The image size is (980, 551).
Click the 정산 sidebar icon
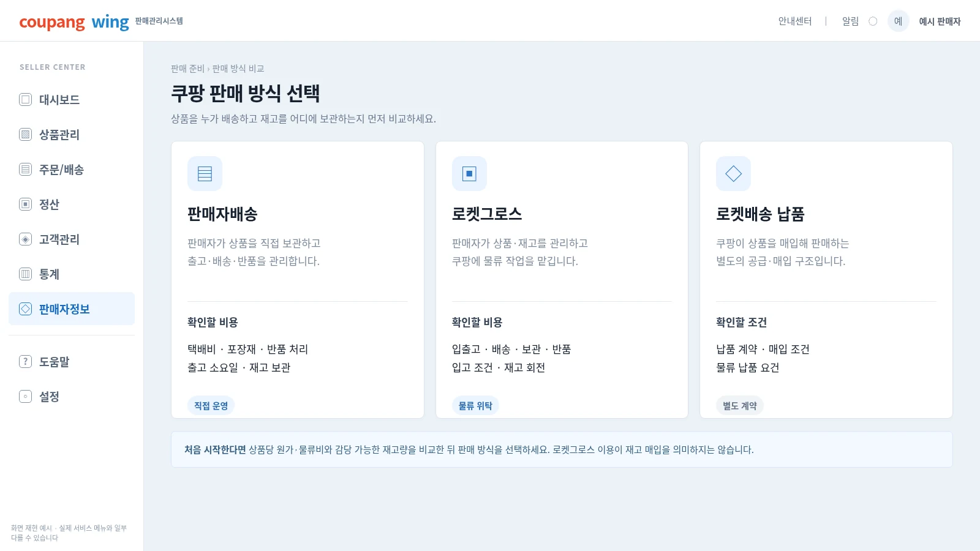25,204
